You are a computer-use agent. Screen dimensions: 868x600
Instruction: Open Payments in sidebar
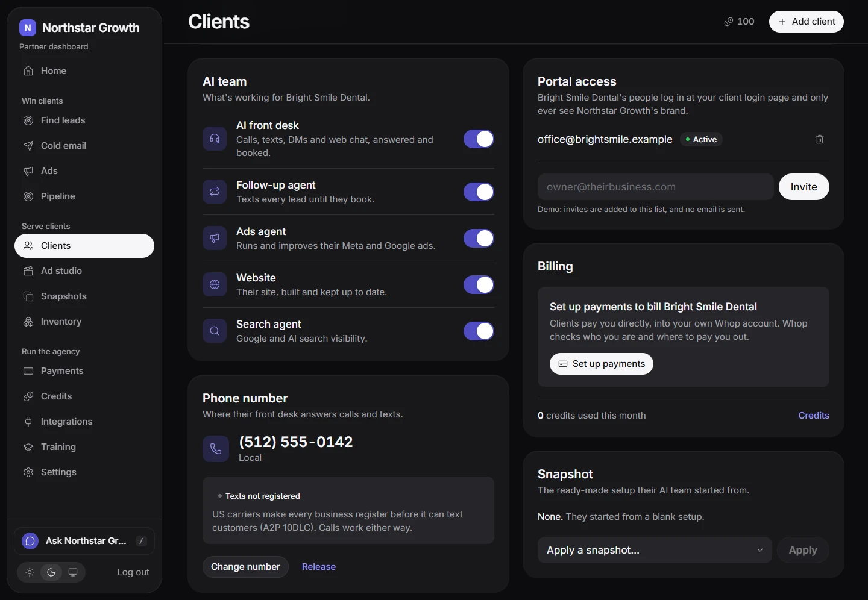point(84,371)
